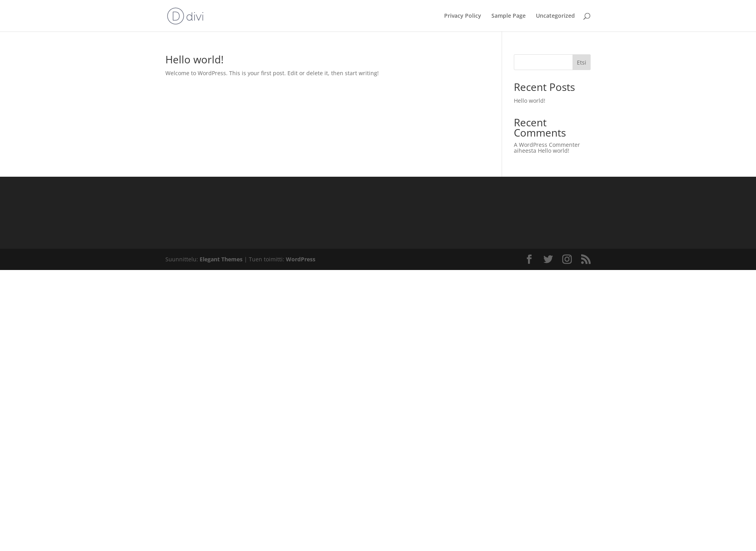The width and height of the screenshot is (756, 551).
Task: Click the search input field
Action: click(x=543, y=62)
